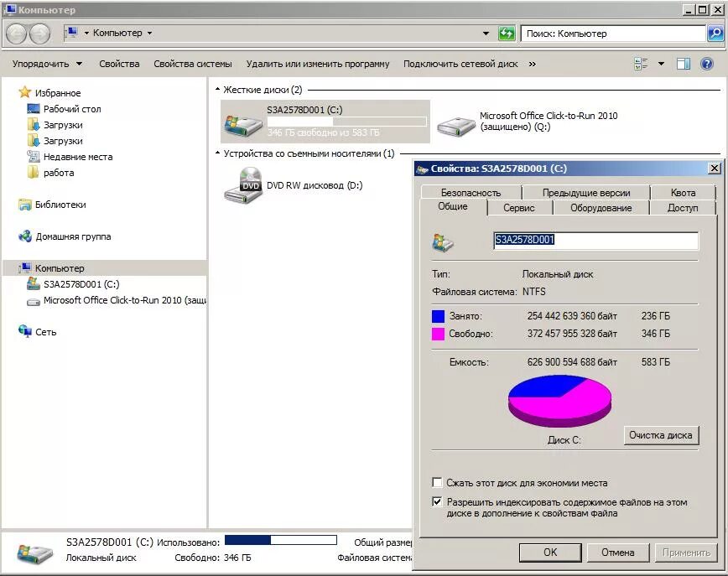The width and height of the screenshot is (728, 576).
Task: Click the computer icon in address bar
Action: click(72, 33)
